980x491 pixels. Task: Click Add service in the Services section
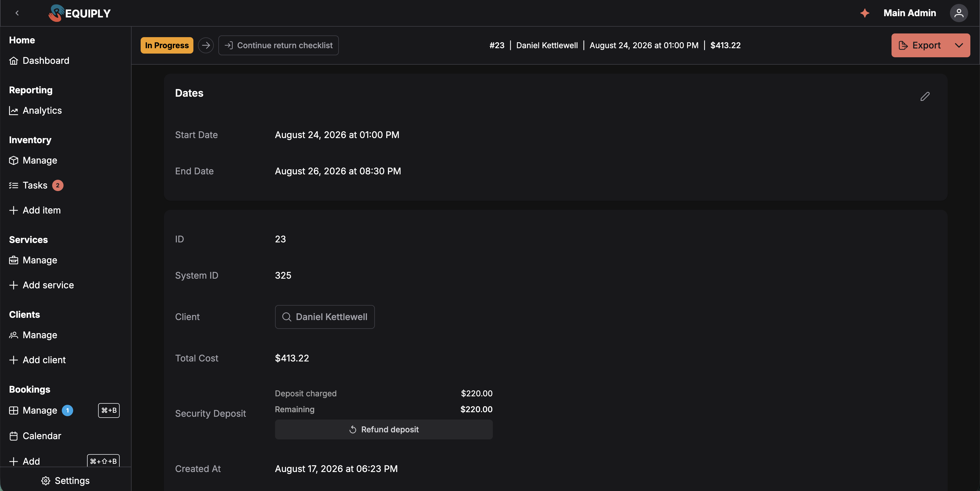(x=41, y=285)
